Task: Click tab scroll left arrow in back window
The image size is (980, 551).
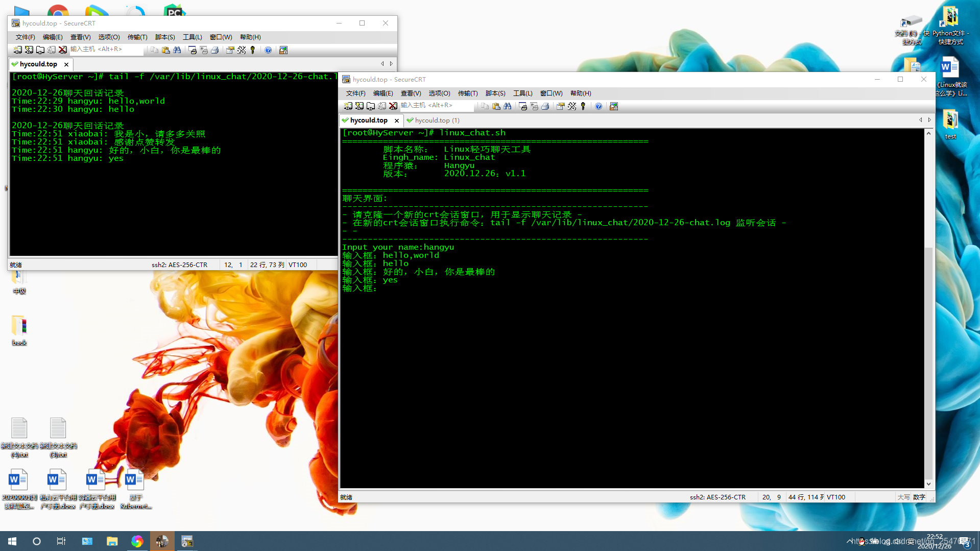Action: 383,63
